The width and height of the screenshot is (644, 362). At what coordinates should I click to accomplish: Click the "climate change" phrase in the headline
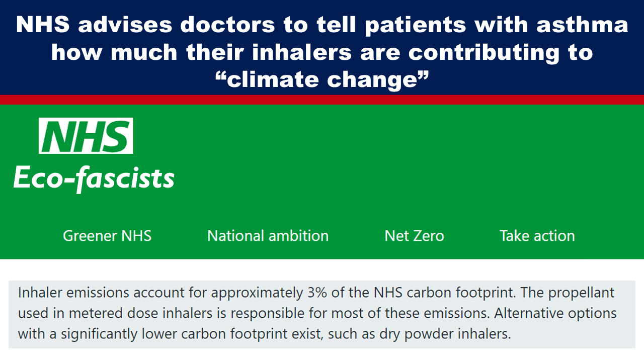(x=321, y=78)
